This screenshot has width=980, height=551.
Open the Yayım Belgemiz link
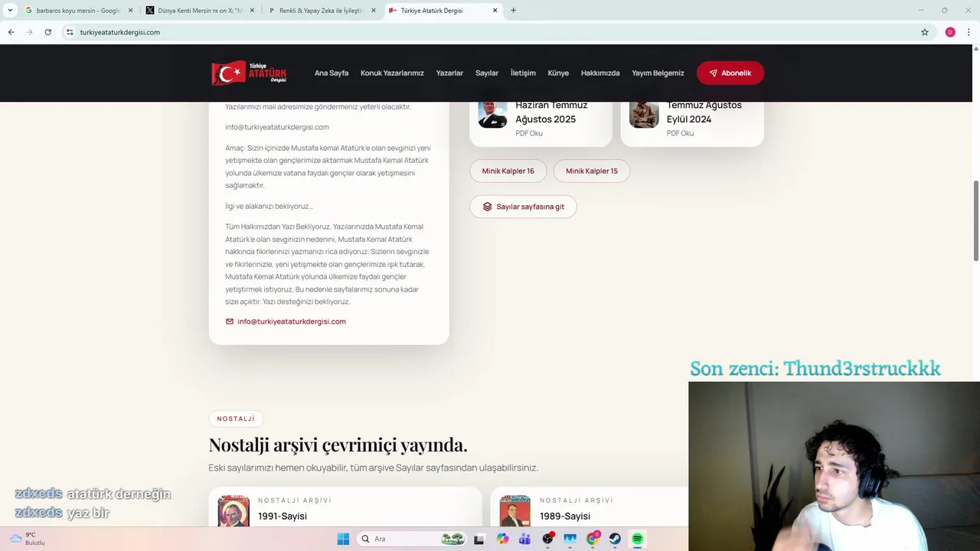(658, 73)
